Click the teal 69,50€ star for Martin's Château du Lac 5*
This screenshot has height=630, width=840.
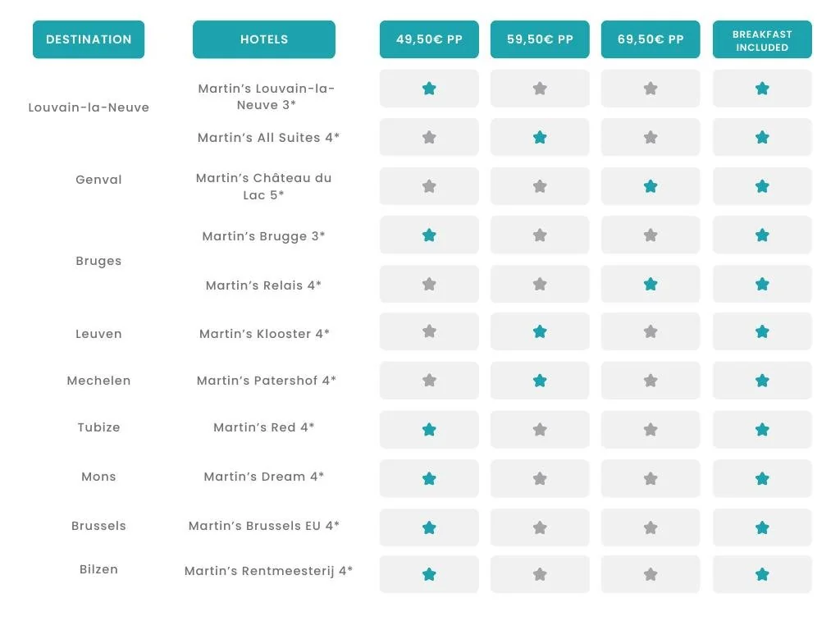[651, 186]
